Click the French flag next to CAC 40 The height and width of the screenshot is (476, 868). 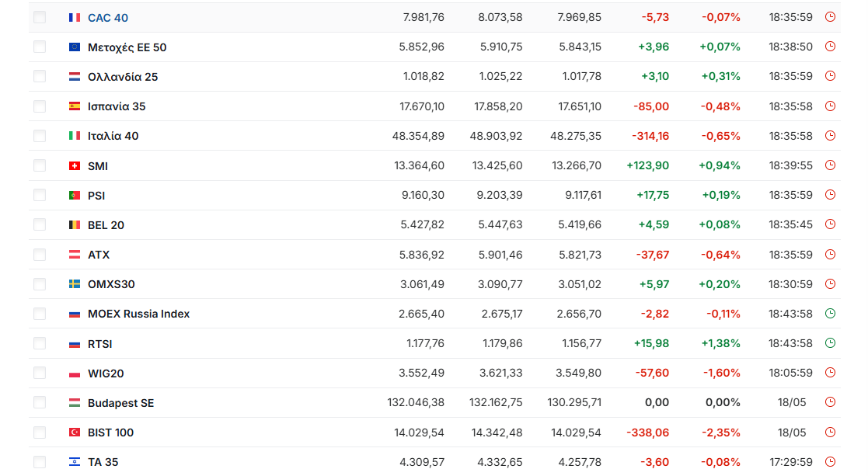(74, 18)
